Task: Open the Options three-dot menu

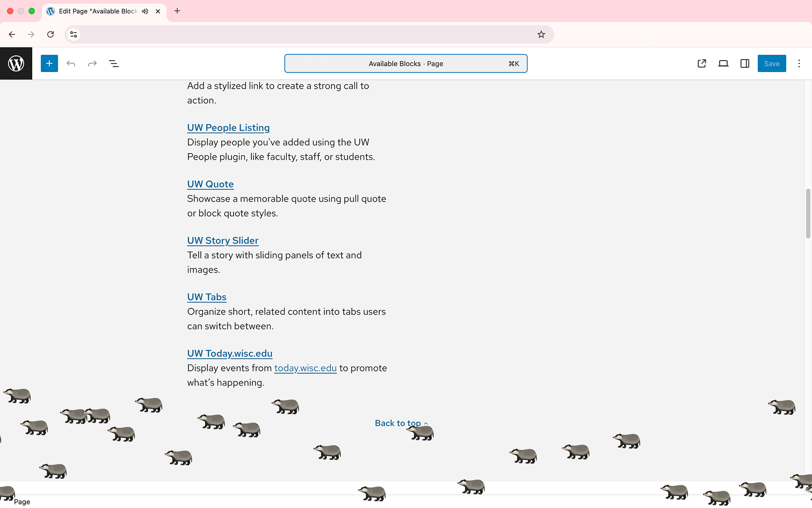Action: click(x=799, y=63)
